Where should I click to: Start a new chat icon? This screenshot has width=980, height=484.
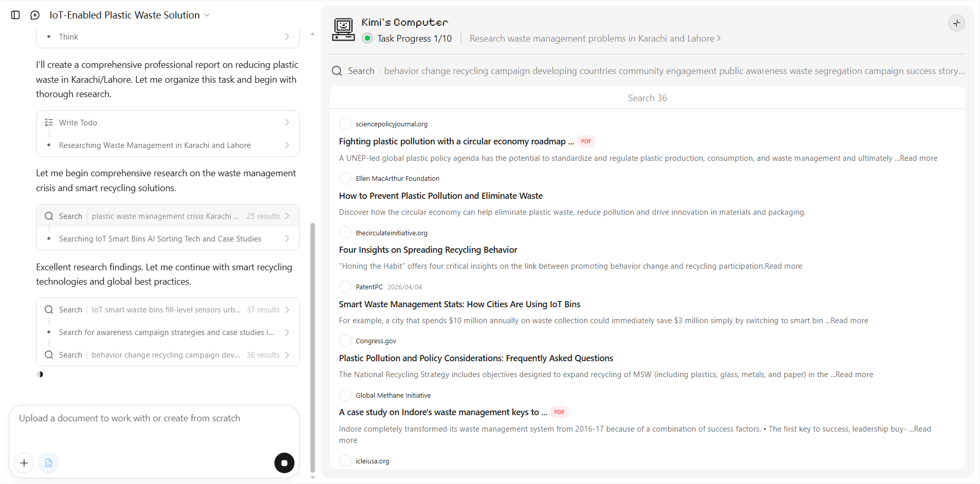[35, 15]
